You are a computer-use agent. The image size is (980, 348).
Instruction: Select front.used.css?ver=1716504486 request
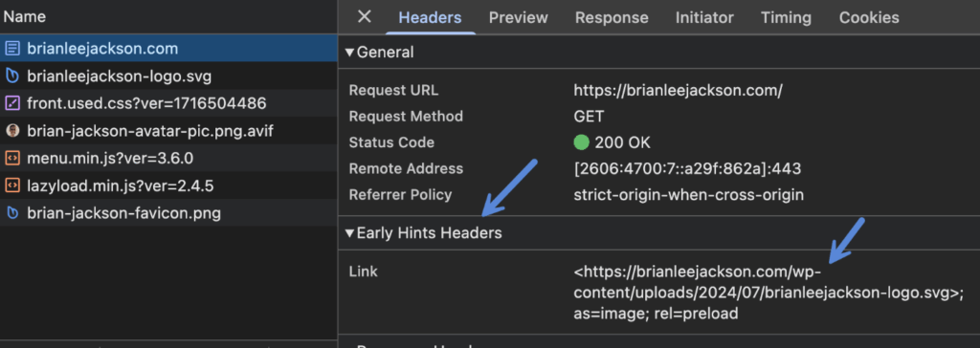click(x=168, y=103)
